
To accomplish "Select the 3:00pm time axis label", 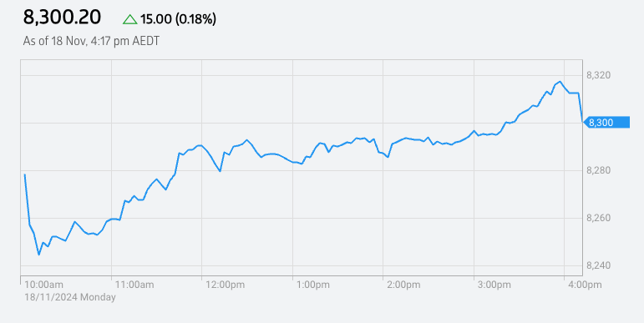I will point(494,285).
